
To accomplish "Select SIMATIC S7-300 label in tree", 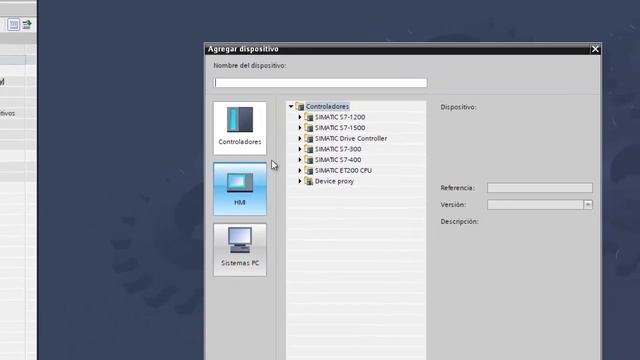I will (338, 149).
